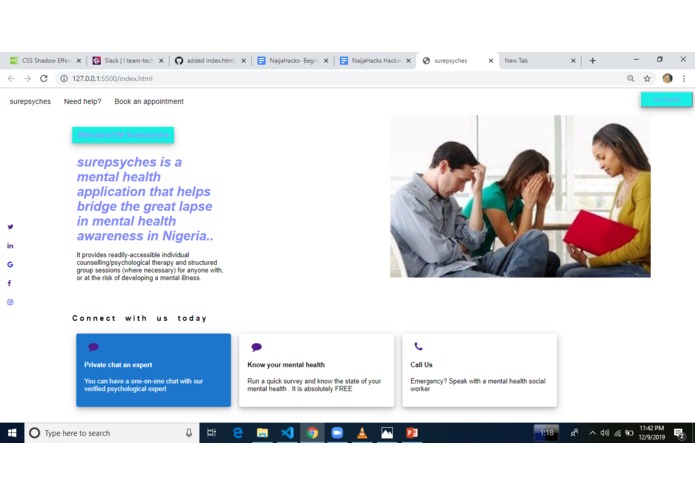Click surepsyches nav brand link
Viewport: 695px width, 494px height.
30,101
